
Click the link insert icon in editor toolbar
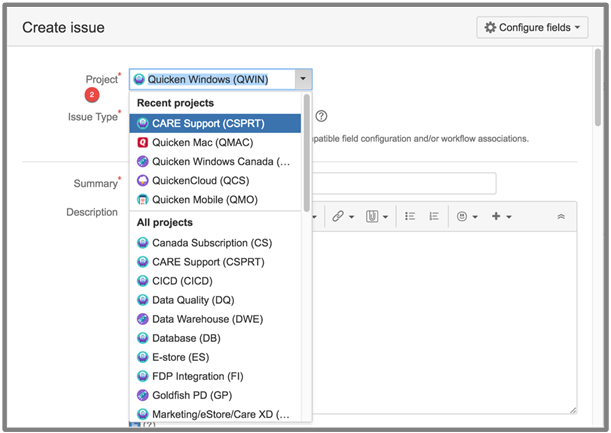pyautogui.click(x=342, y=216)
